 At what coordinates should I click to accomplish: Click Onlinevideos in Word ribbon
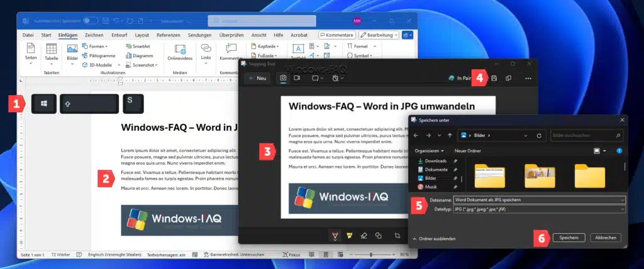tap(180, 52)
